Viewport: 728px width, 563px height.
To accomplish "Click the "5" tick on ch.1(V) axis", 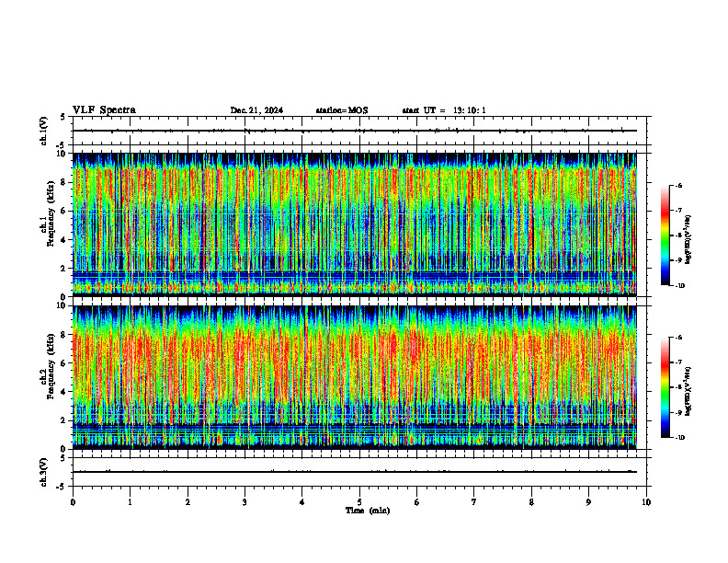I will (x=63, y=117).
